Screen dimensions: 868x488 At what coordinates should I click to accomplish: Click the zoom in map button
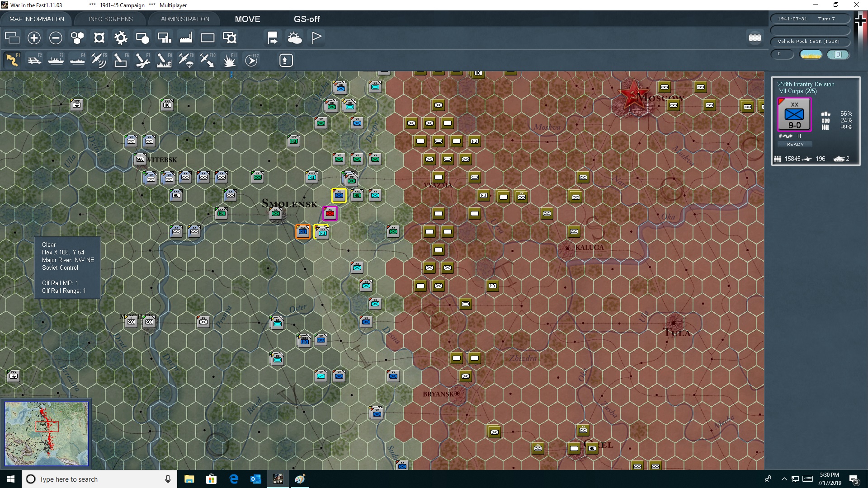pyautogui.click(x=34, y=38)
